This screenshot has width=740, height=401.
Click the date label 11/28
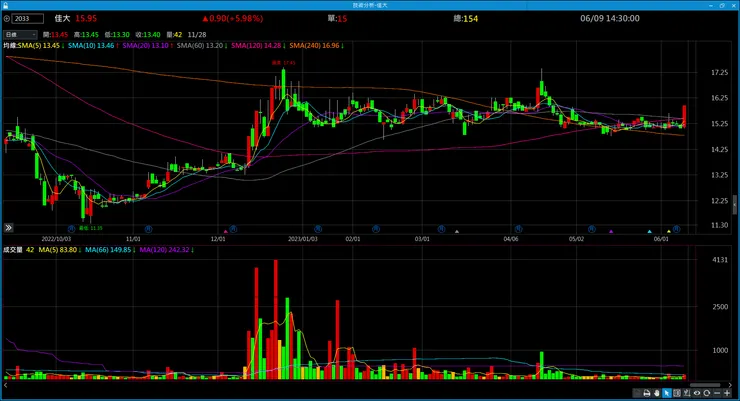point(197,35)
